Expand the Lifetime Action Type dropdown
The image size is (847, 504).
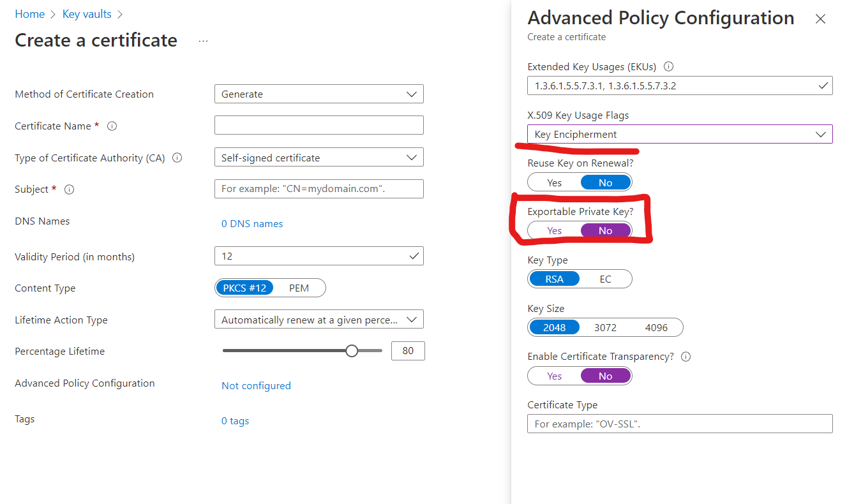click(319, 320)
